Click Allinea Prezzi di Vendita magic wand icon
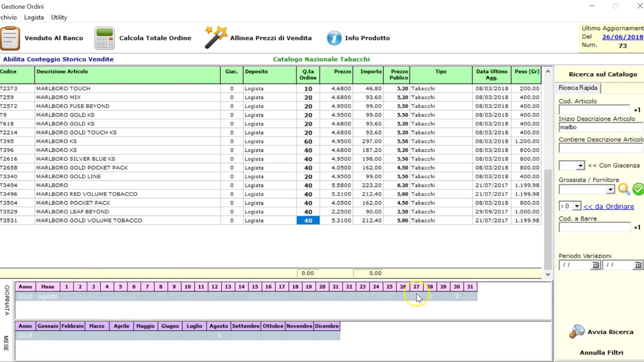The image size is (644, 362). tap(216, 37)
